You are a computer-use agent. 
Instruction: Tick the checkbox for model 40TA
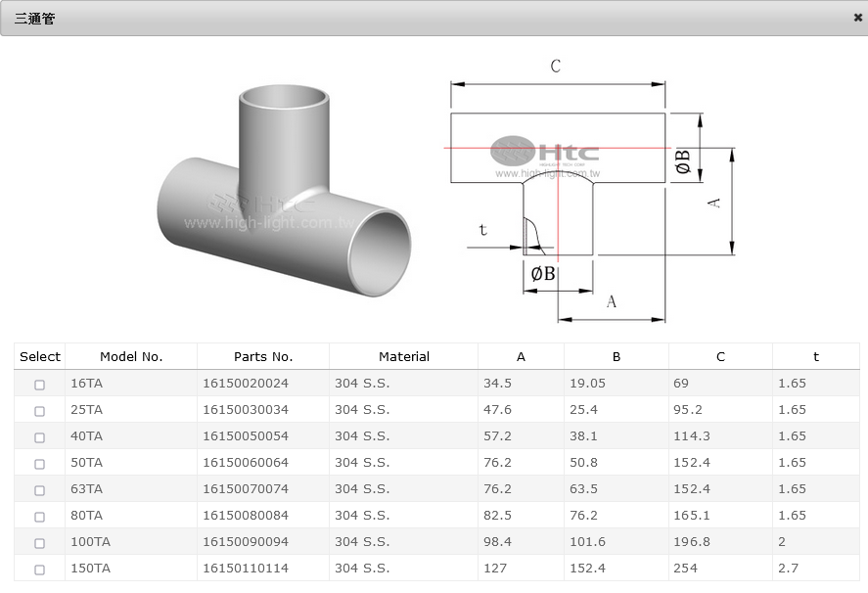coord(40,437)
